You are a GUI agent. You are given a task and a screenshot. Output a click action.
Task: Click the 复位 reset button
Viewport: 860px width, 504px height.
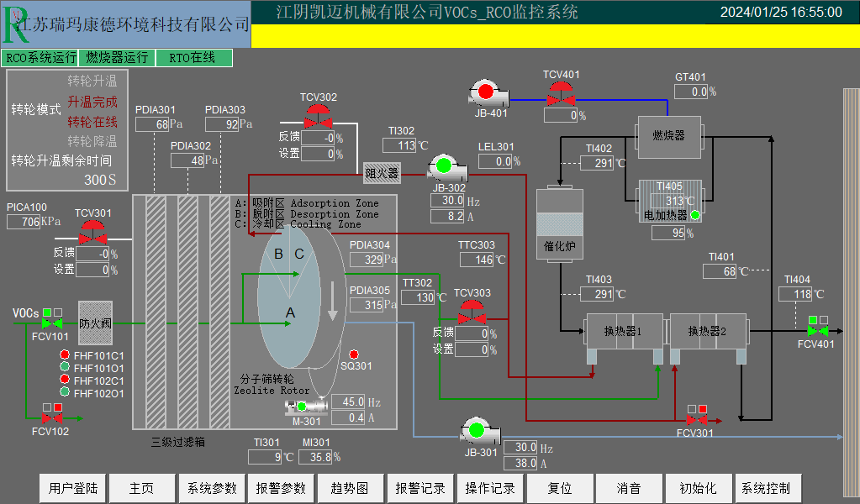coord(560,488)
